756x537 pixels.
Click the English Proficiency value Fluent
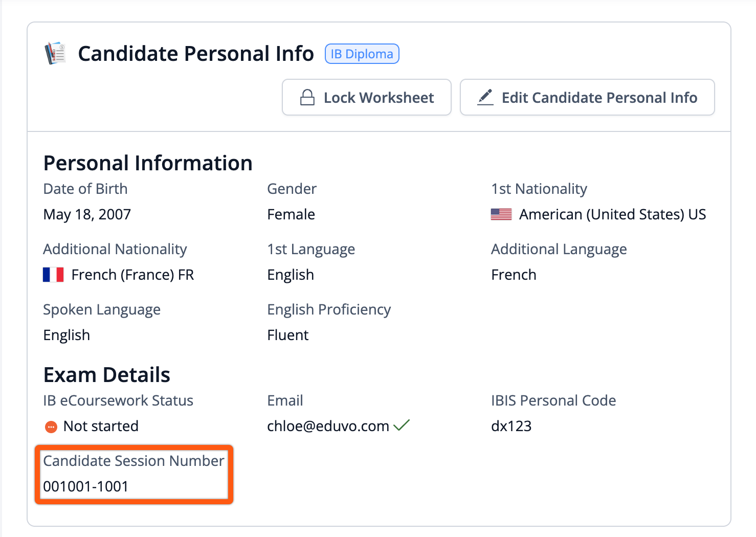[288, 335]
